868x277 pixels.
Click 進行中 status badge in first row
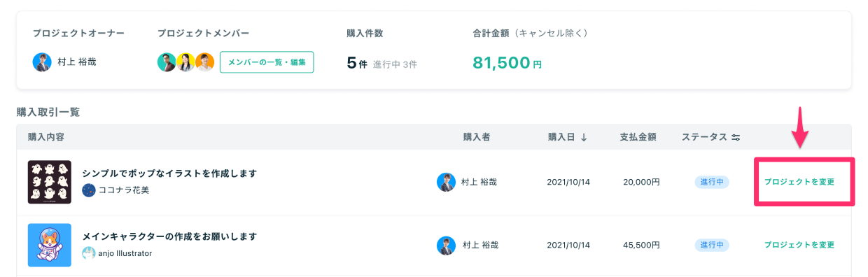[712, 182]
